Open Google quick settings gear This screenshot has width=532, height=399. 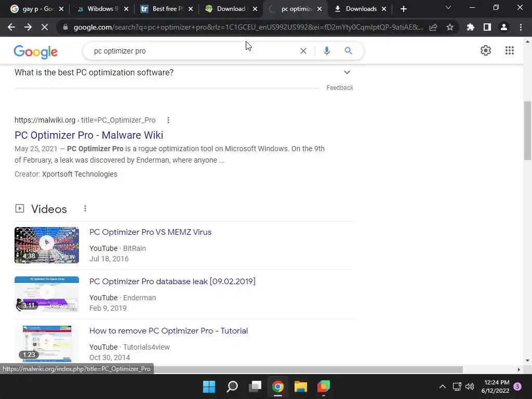pyautogui.click(x=486, y=50)
